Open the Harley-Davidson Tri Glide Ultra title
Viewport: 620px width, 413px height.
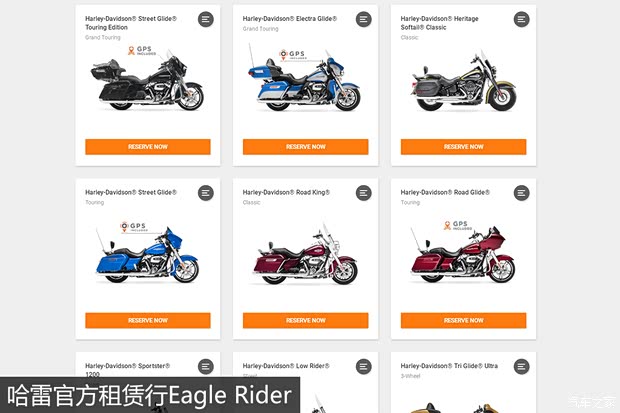point(449,366)
